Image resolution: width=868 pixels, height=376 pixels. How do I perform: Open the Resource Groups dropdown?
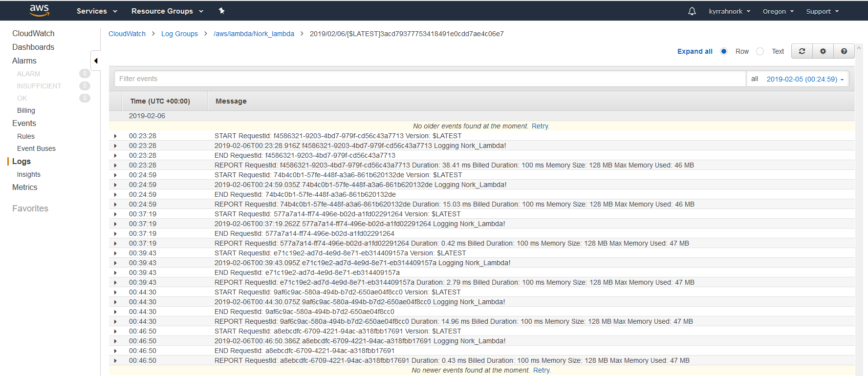[167, 11]
